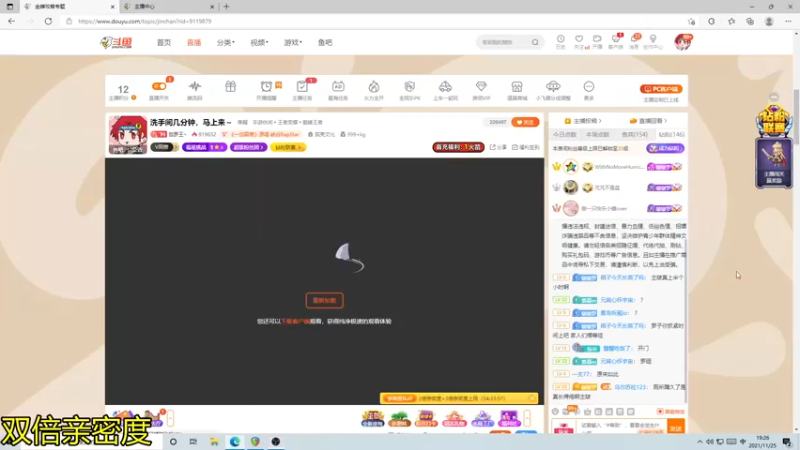Click the purple become-diamond-fan button

pyautogui.click(x=665, y=148)
